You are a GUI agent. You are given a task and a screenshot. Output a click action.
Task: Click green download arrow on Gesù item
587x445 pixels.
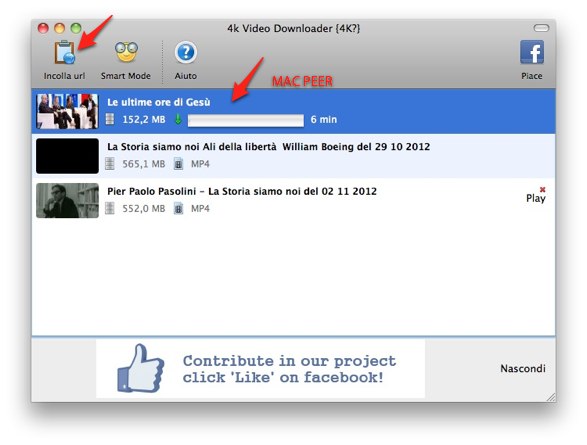click(x=178, y=119)
